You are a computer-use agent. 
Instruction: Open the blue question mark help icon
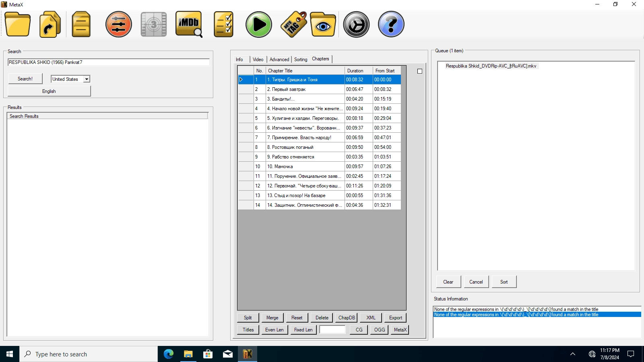point(391,25)
